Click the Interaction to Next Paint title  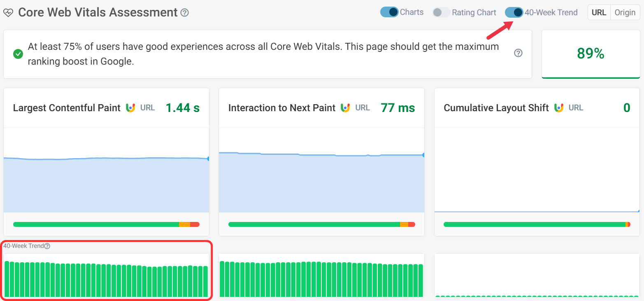[x=282, y=108]
